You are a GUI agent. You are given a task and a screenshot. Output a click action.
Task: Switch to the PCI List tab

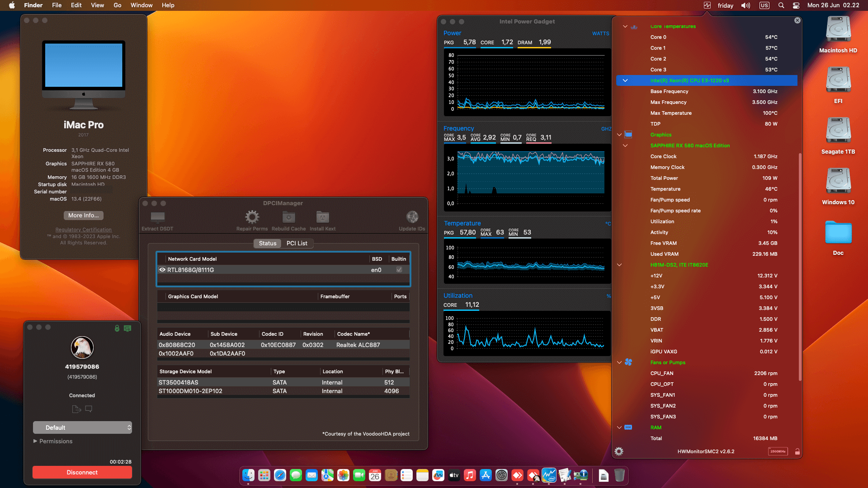pyautogui.click(x=297, y=243)
